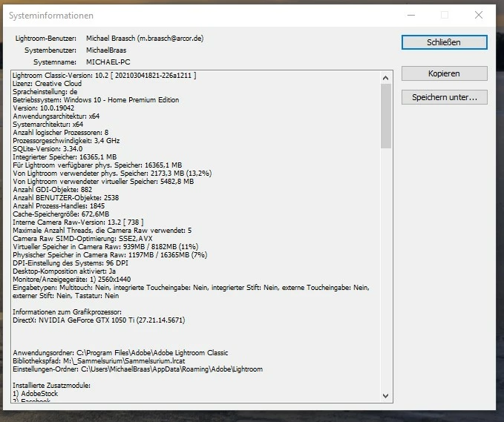The width and height of the screenshot is (504, 422).
Task: Click Integrierter Speicher: 16365,1 MB line
Action: (x=65, y=157)
